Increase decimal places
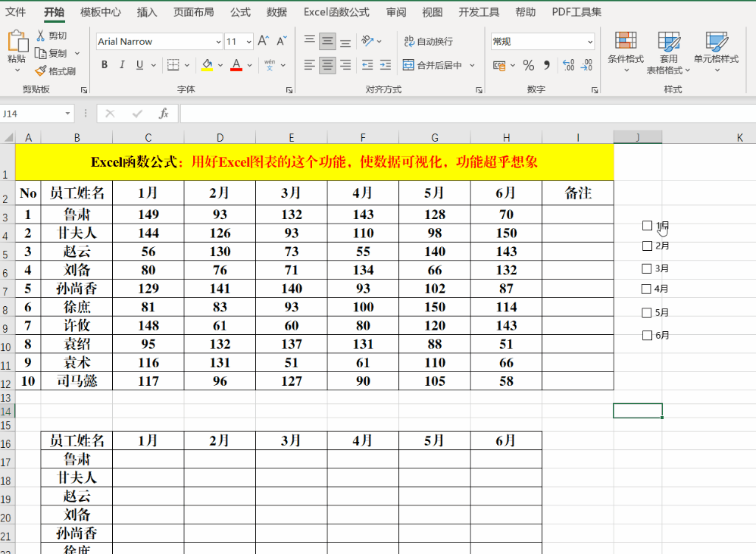 [x=569, y=65]
